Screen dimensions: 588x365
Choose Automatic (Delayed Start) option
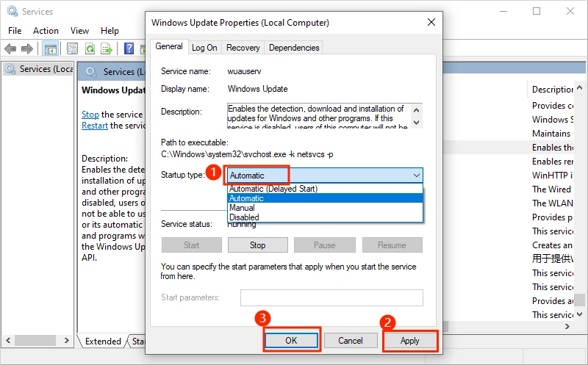click(x=325, y=189)
